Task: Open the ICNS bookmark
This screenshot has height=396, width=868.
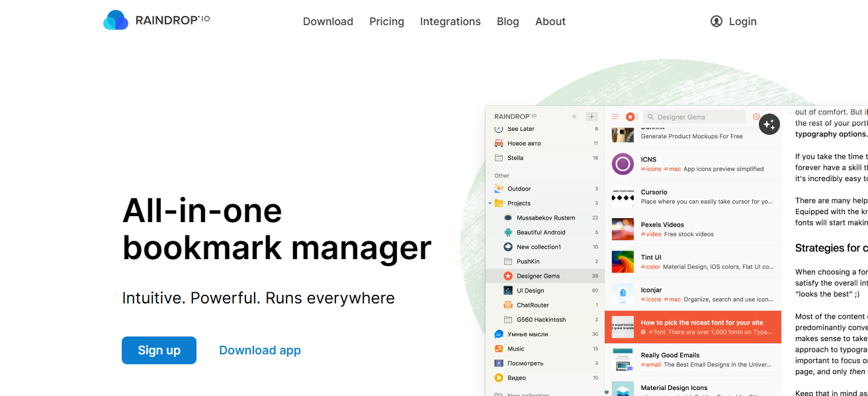Action: pos(693,164)
